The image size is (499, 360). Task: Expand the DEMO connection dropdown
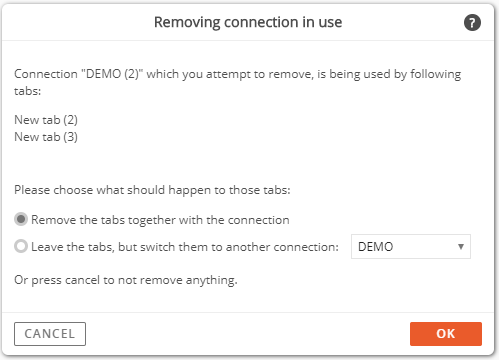click(x=411, y=247)
